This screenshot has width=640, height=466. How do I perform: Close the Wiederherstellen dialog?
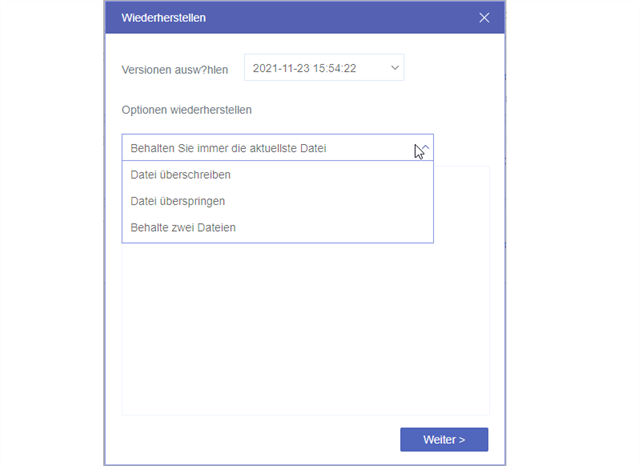click(484, 18)
